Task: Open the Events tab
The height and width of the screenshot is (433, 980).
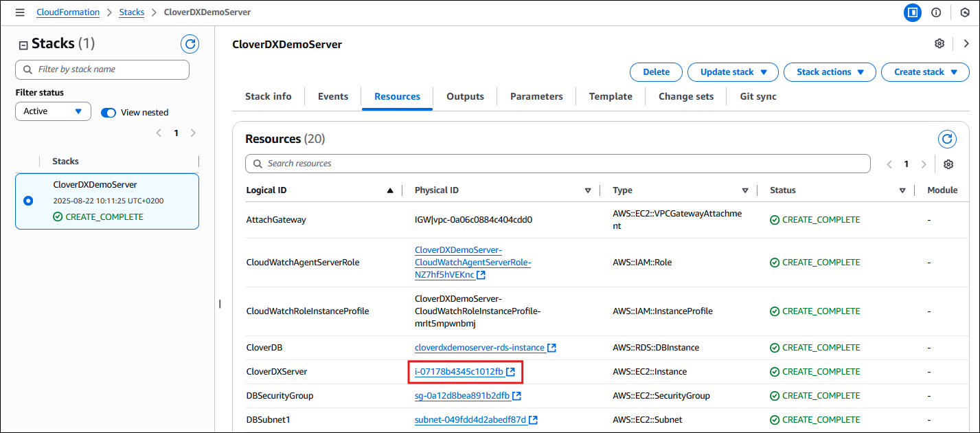Action: (x=332, y=96)
